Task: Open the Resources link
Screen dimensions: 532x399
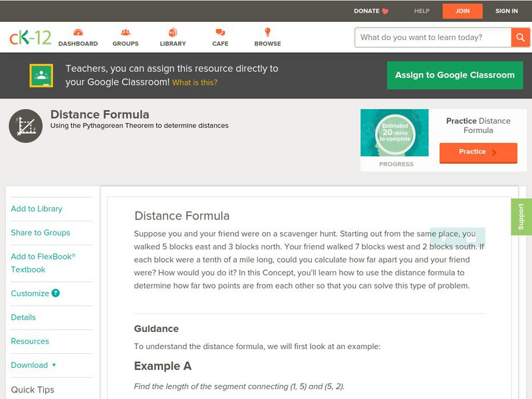Action: coord(30,341)
